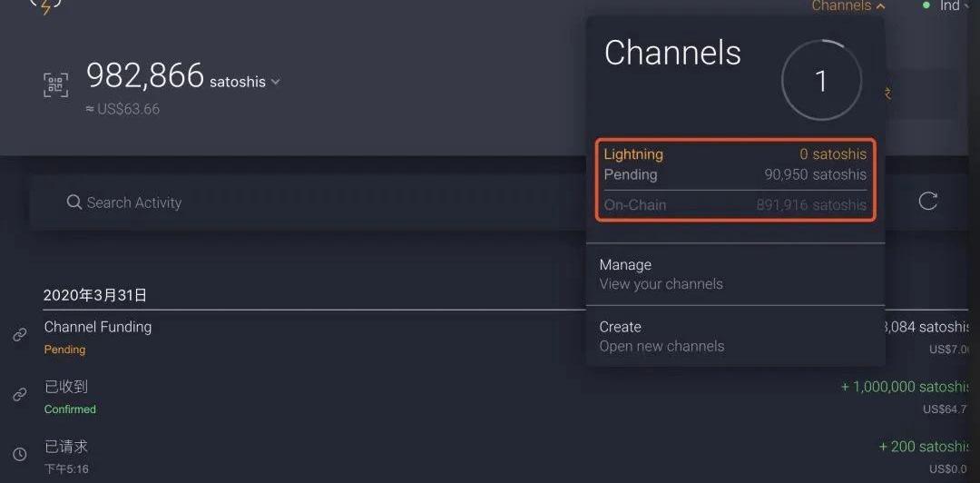Click the Lightning balance row
Screen dimensions: 980x483
click(x=735, y=154)
